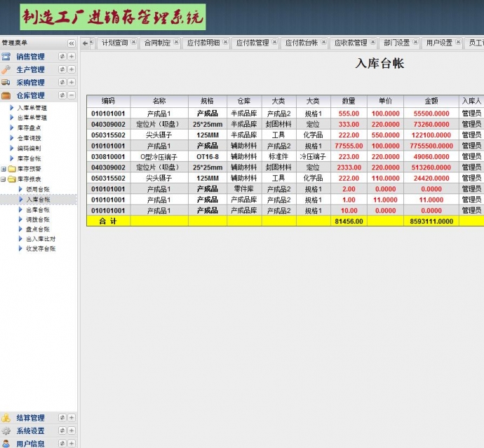Click the gear icon of 系统设置

[x=6, y=430]
